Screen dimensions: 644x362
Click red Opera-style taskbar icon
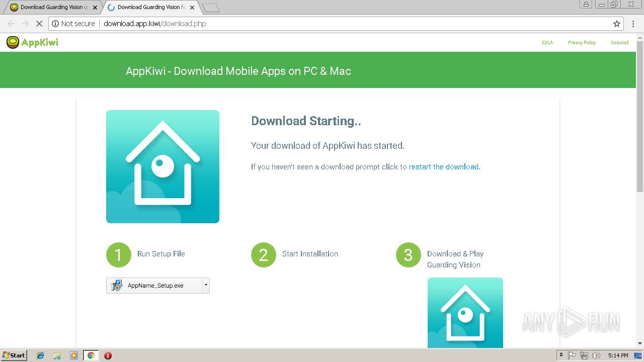tap(108, 355)
